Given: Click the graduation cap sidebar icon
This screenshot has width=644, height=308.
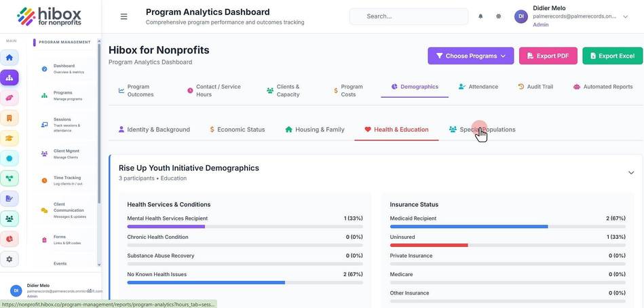Looking at the screenshot, I should 10,138.
